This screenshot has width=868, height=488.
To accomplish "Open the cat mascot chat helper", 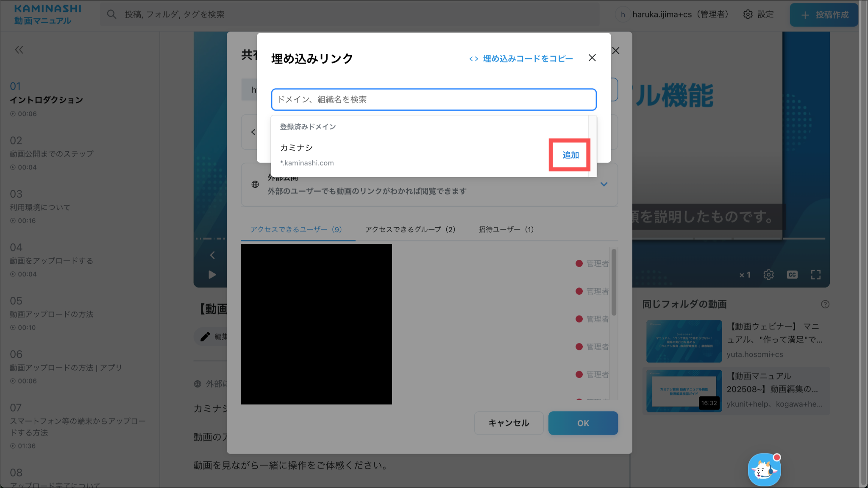I will click(x=764, y=470).
